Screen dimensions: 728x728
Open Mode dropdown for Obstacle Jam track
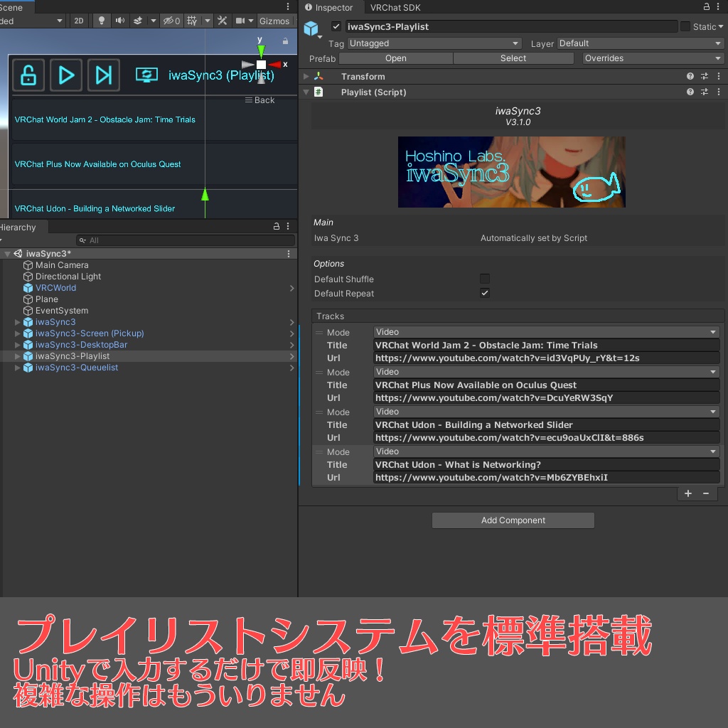[547, 332]
